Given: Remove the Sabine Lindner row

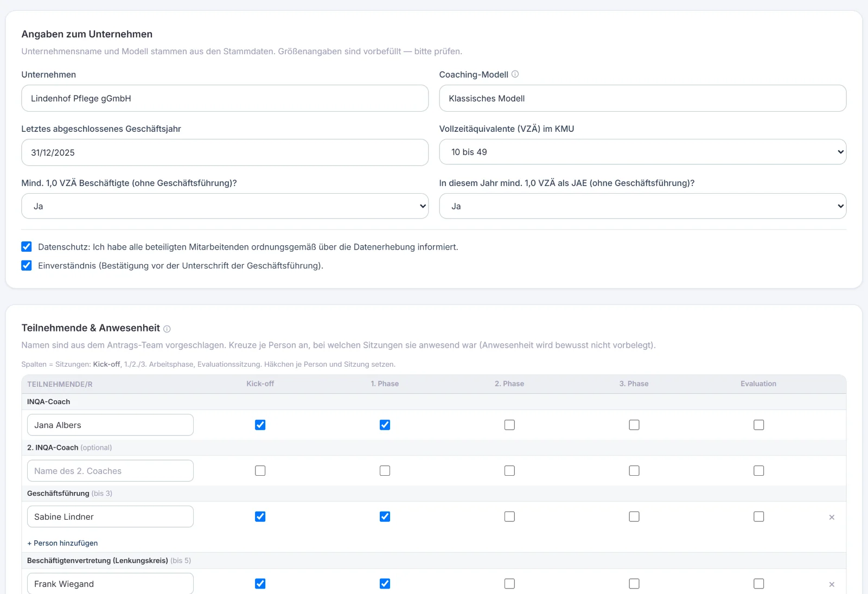Looking at the screenshot, I should (832, 518).
